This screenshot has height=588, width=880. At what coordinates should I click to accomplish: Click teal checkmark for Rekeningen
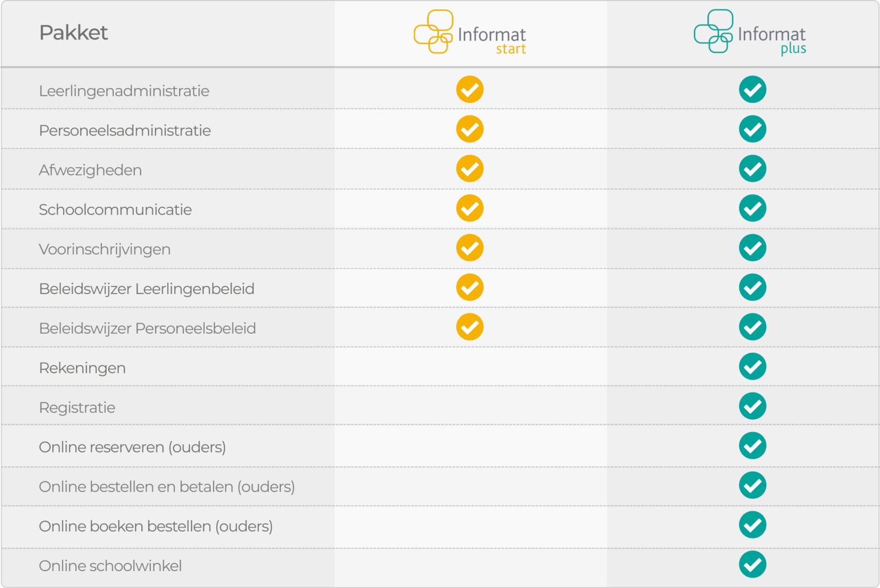point(753,366)
